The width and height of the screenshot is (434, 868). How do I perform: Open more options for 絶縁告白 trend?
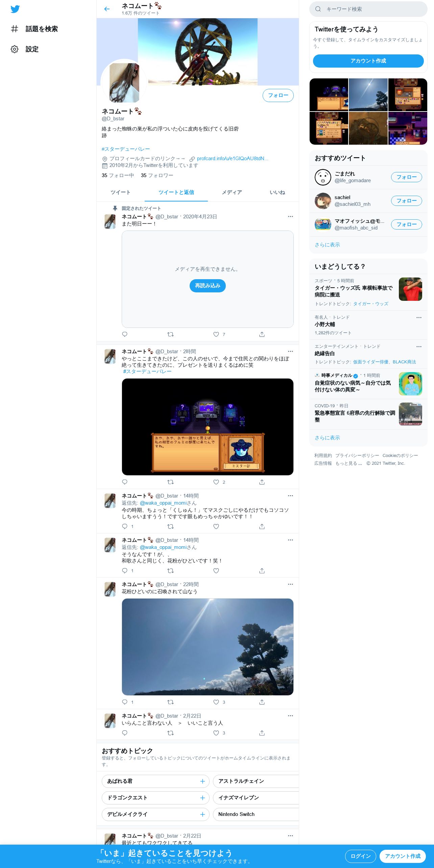point(419,346)
